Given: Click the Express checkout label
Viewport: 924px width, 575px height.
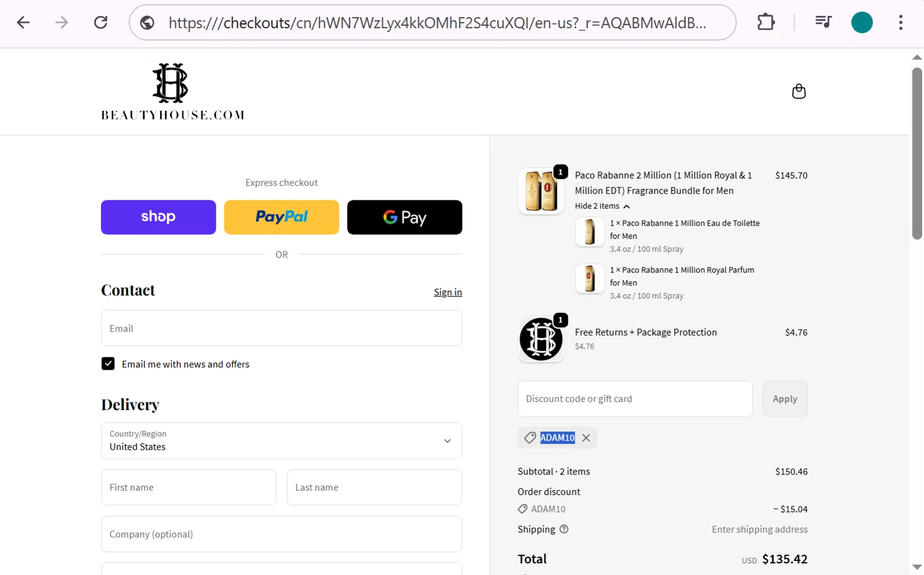Looking at the screenshot, I should (x=282, y=183).
